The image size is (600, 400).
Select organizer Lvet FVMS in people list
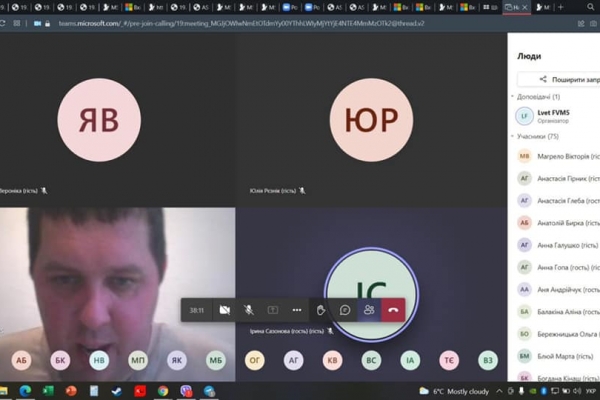click(x=556, y=116)
